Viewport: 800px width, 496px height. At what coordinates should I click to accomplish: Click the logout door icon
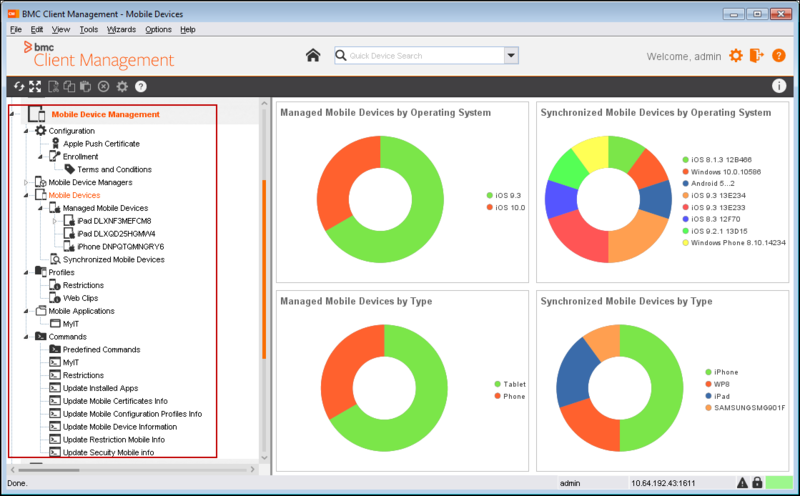point(757,55)
